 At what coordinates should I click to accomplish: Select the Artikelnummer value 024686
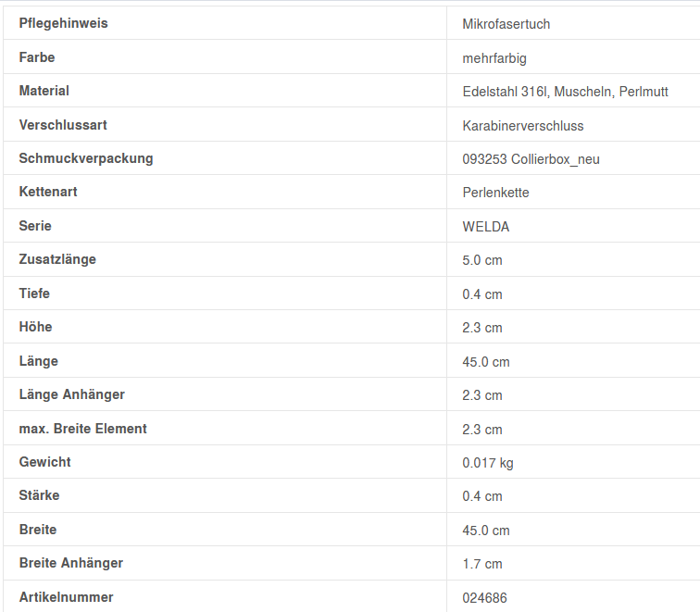485,598
